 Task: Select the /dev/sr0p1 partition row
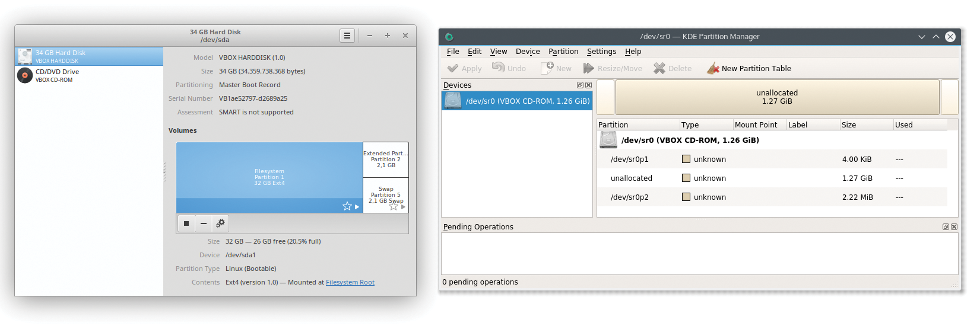pos(772,159)
